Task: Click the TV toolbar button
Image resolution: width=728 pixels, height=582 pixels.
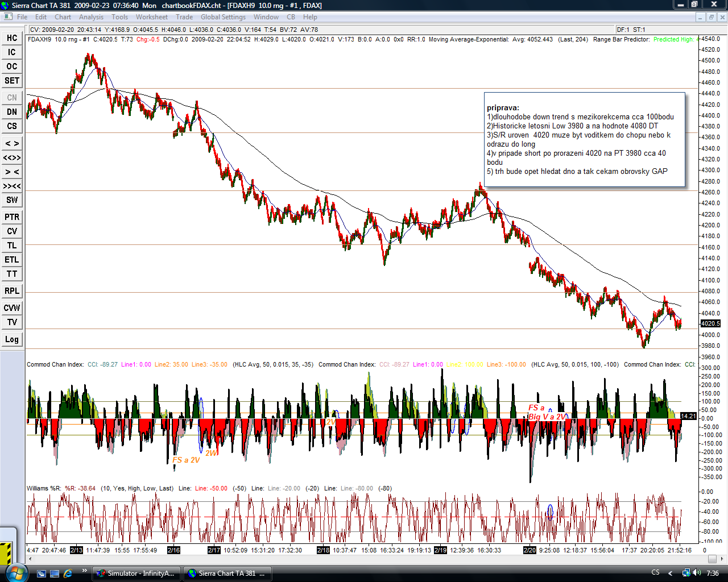Action: pos(12,322)
